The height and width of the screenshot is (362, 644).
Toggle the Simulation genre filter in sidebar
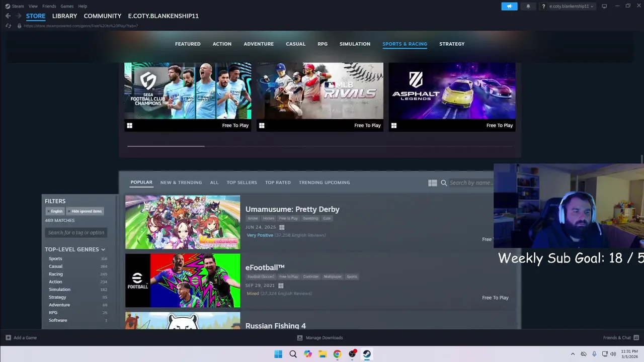[x=59, y=290]
